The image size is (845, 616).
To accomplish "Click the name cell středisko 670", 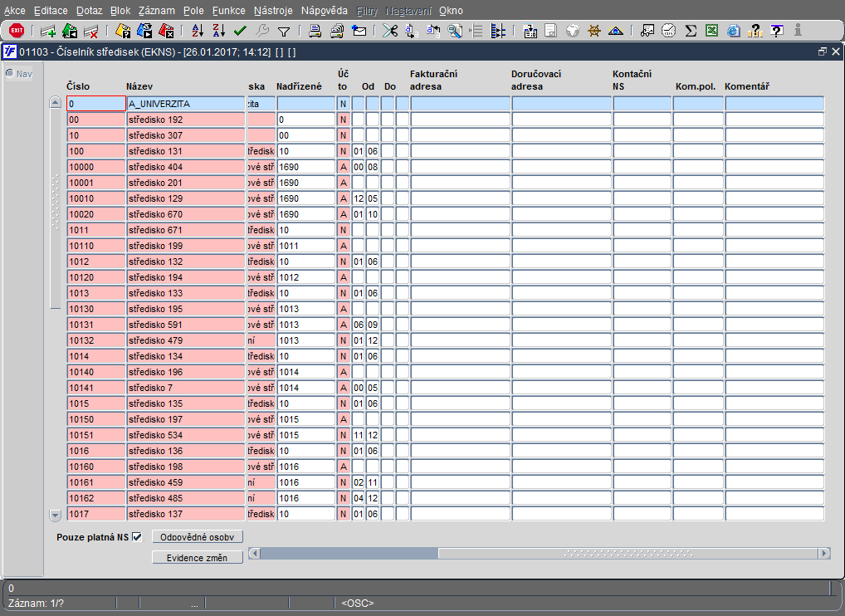I will [x=185, y=214].
